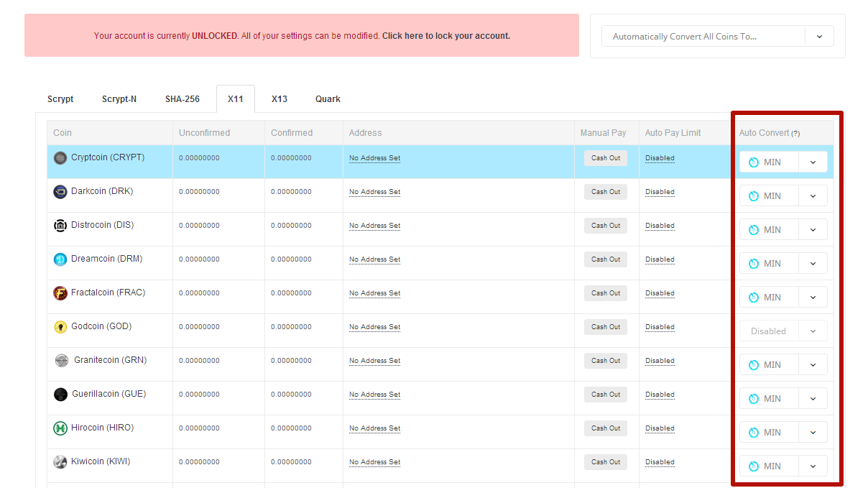
Task: Click MIN auto convert button for Cryptcoin
Action: click(769, 162)
